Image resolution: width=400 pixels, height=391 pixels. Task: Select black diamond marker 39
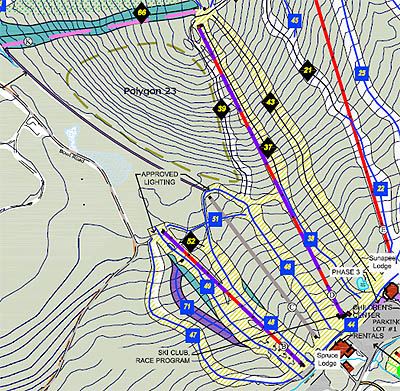coord(222,108)
